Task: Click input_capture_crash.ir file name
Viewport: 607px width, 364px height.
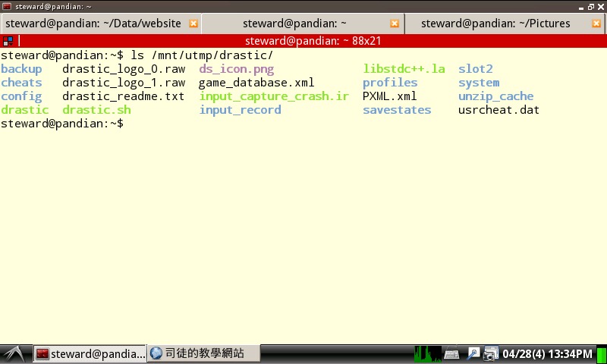Action: [x=274, y=96]
